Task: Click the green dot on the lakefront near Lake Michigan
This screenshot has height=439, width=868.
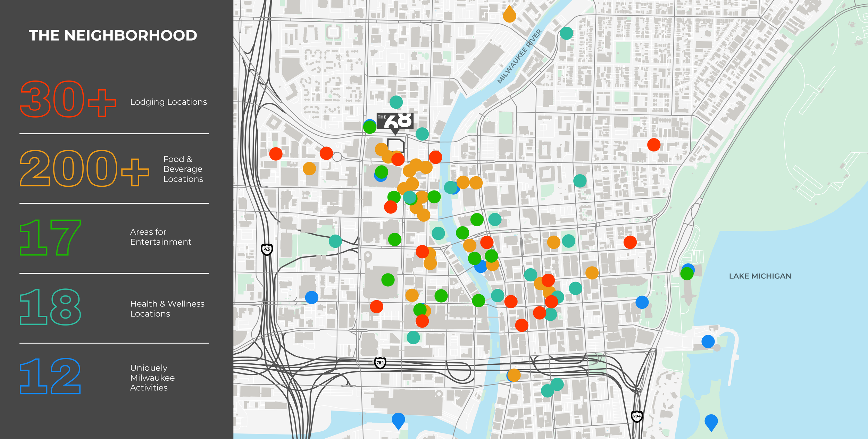Action: (x=687, y=273)
